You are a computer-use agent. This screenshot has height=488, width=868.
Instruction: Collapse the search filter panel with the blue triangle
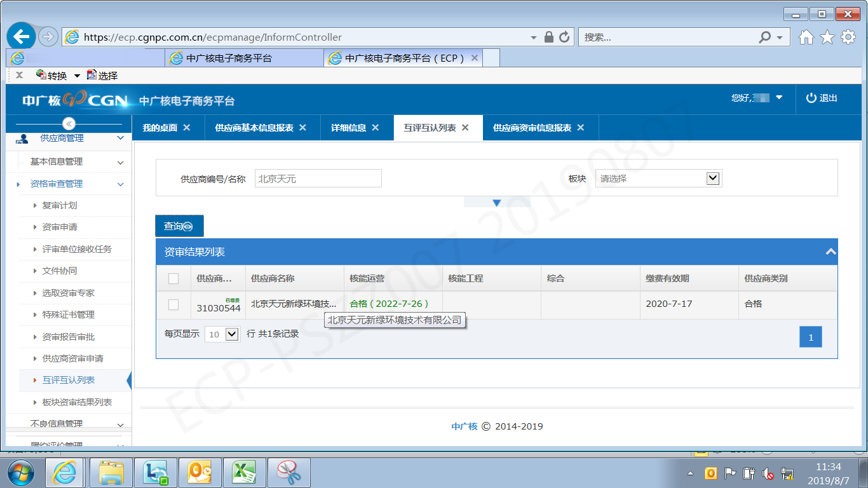pyautogui.click(x=497, y=203)
